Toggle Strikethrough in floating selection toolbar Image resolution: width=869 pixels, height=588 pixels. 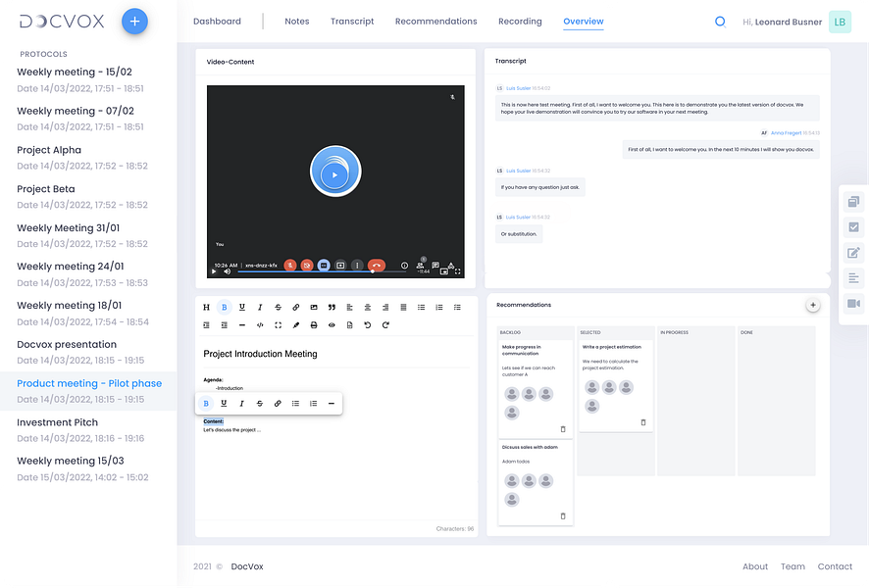(x=260, y=404)
